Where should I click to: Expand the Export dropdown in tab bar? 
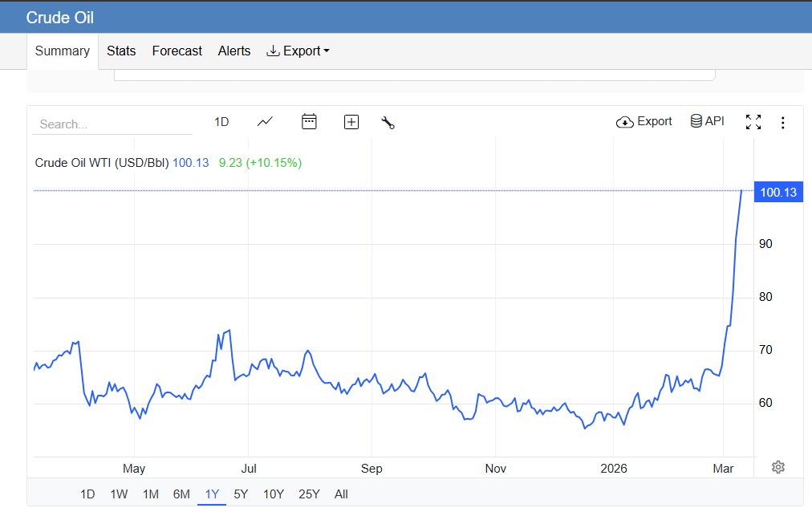(298, 51)
